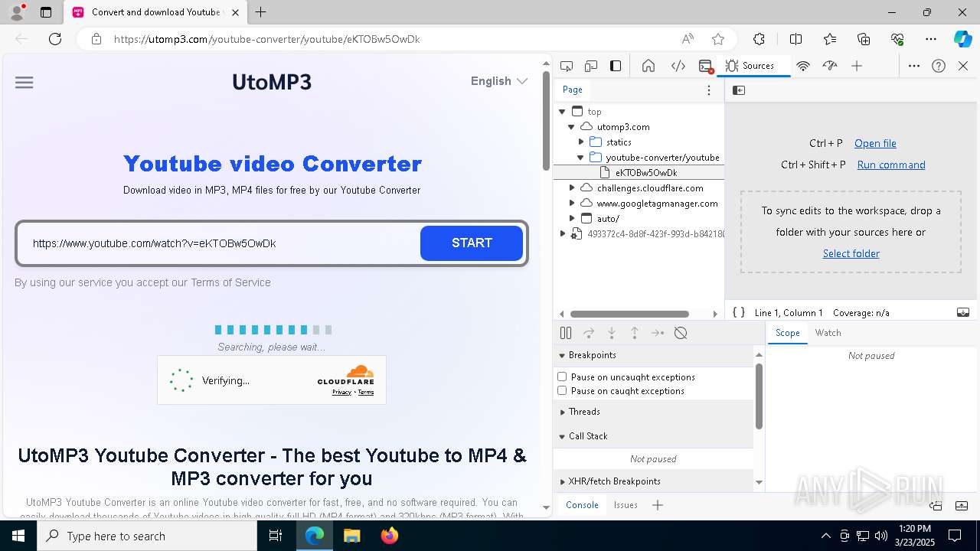Open Edge Copilot sidebar icon
This screenshot has width=980, height=551.
tap(962, 39)
